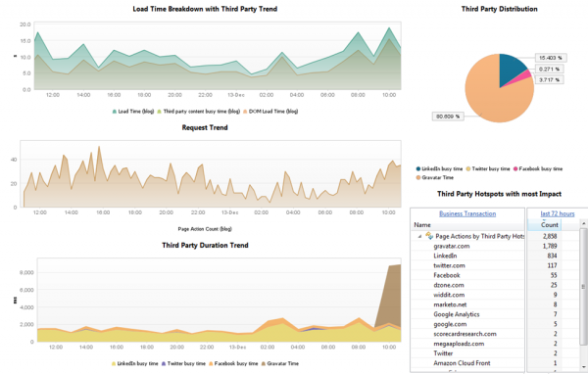
Task: Select the dzone.com row
Action: coord(467,285)
